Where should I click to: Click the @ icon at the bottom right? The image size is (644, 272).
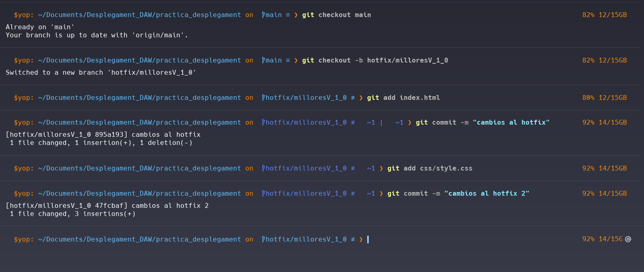(x=628, y=239)
